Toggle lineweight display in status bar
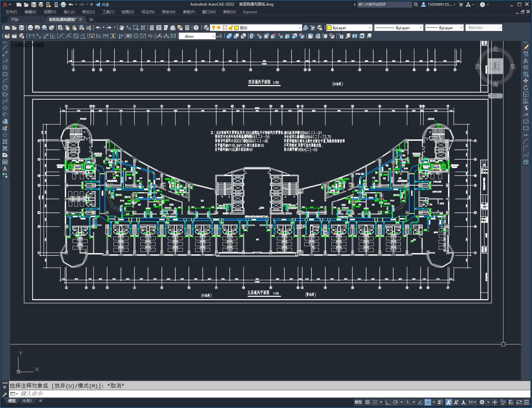The height and width of the screenshot is (408, 532). (x=440, y=402)
